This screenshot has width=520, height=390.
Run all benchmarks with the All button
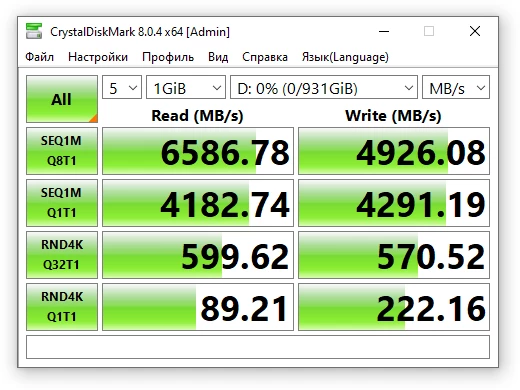click(62, 99)
